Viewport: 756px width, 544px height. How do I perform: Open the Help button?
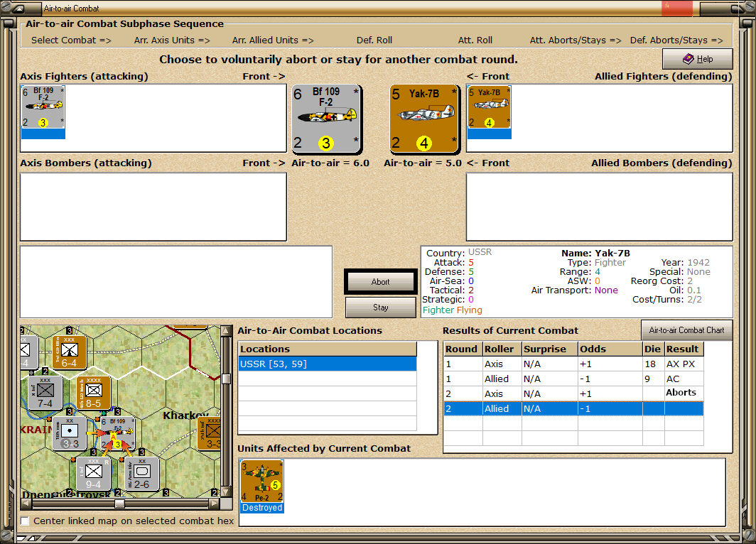[x=697, y=59]
